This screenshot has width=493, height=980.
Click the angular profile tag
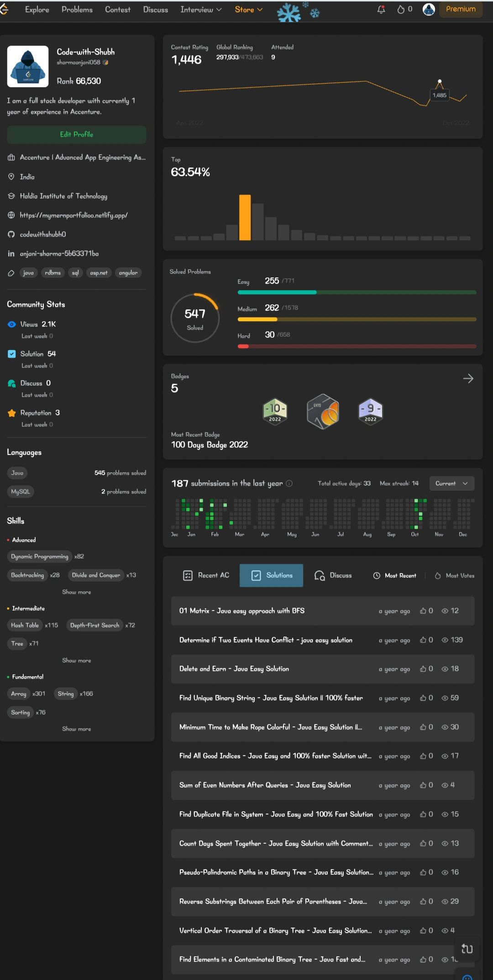pos(128,273)
